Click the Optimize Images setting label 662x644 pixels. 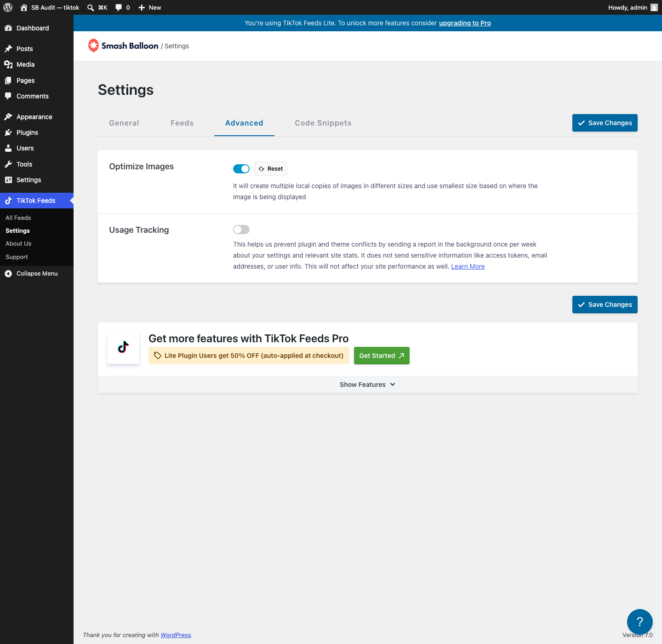point(142,167)
